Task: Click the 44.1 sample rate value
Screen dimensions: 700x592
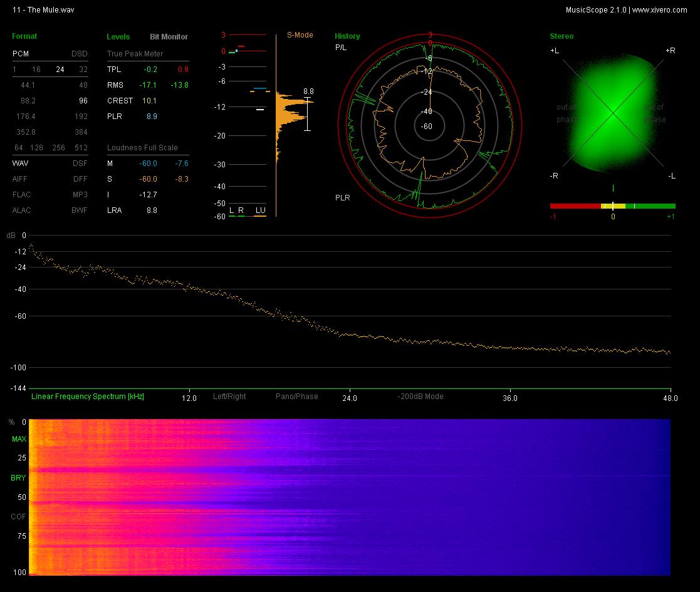Action: 28,85
